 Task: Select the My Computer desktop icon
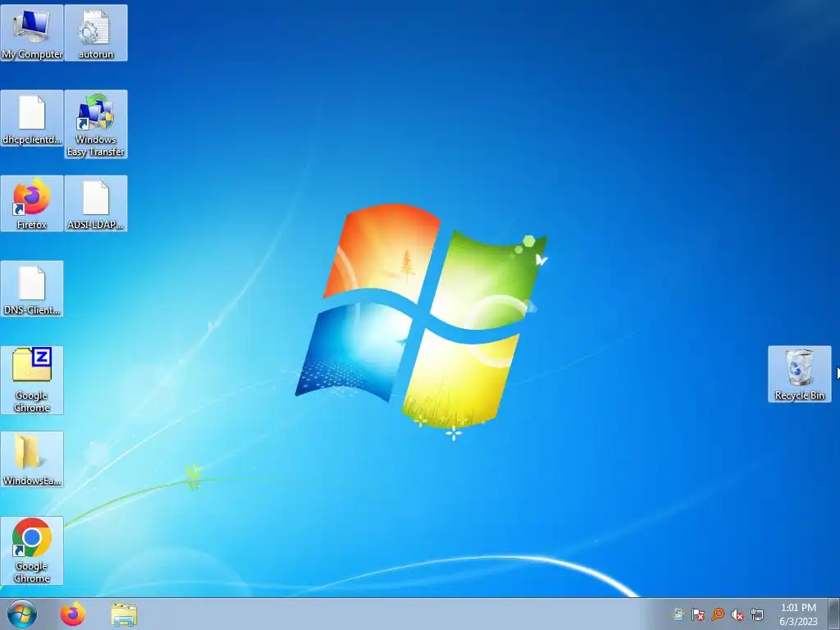point(32,33)
